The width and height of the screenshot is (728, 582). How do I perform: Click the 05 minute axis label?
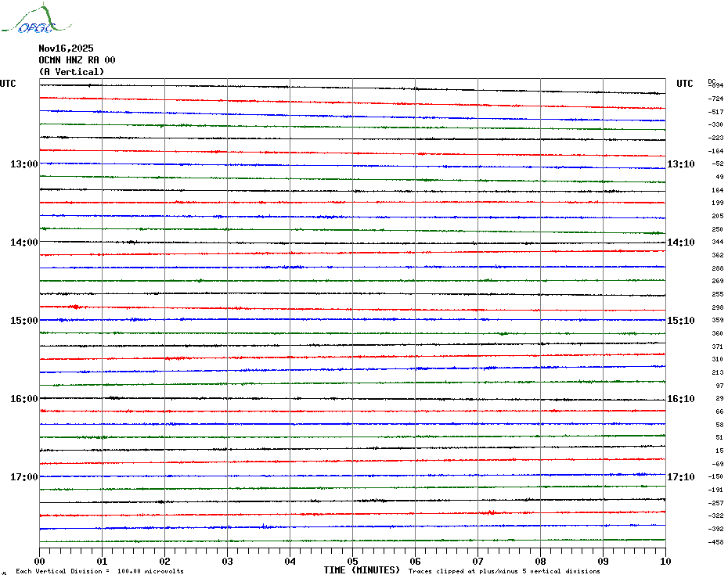353,561
